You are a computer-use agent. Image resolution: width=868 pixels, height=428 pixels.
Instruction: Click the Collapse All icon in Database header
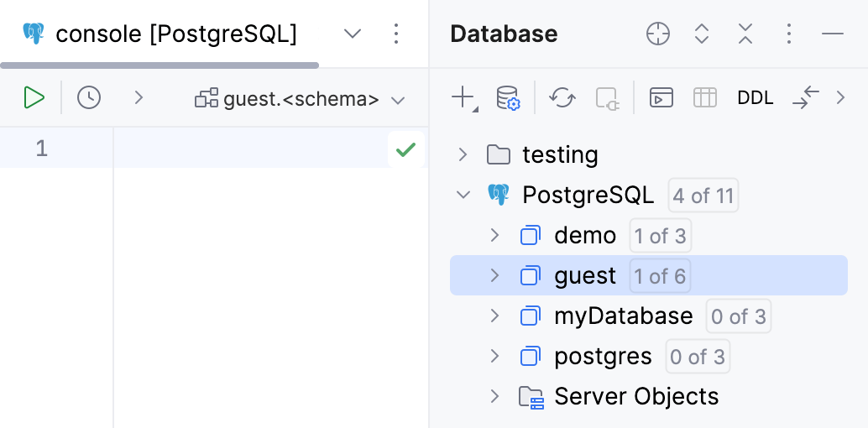(x=745, y=34)
